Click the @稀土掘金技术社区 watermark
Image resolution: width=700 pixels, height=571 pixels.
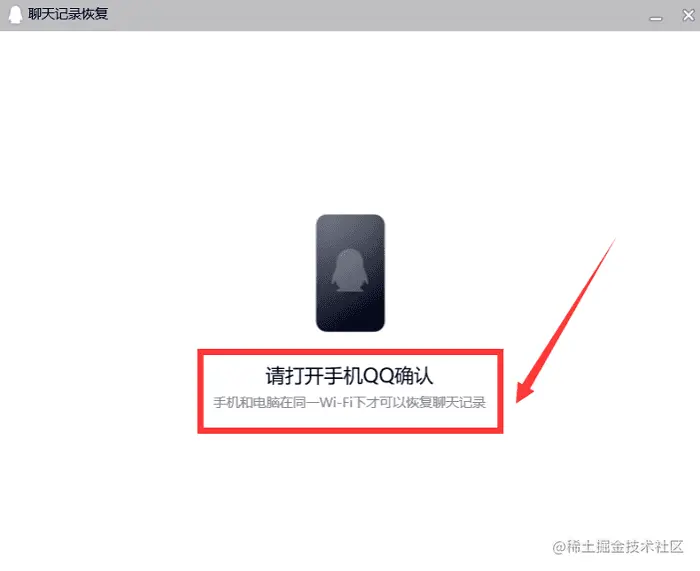pyautogui.click(x=618, y=546)
